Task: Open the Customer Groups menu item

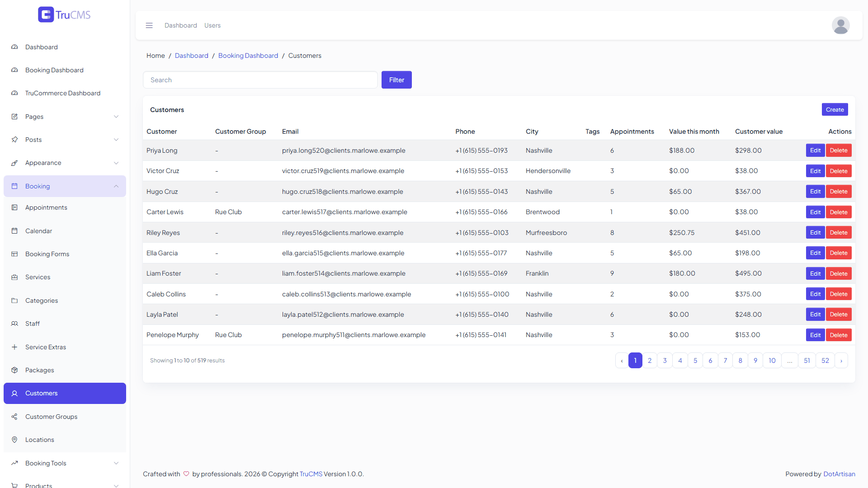Action: 65,417
